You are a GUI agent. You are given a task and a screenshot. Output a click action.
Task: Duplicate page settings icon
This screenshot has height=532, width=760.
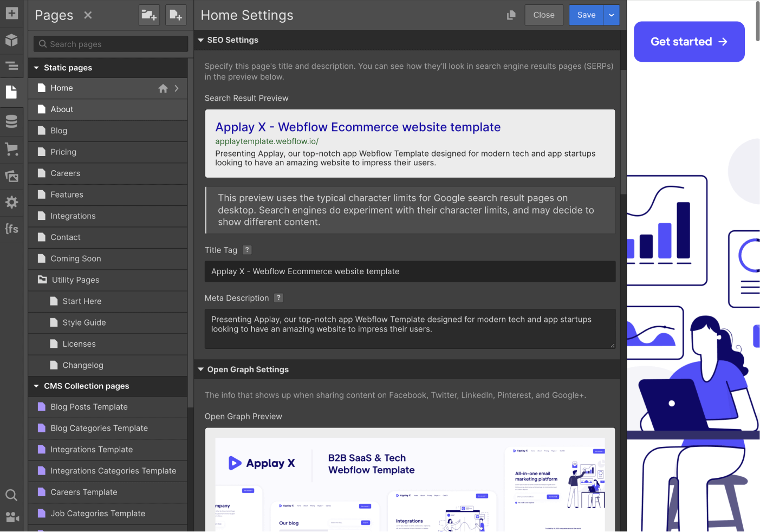pyautogui.click(x=511, y=15)
